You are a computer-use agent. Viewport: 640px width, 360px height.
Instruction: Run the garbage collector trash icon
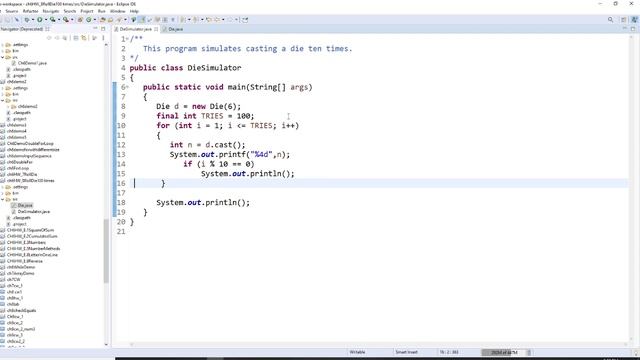(x=529, y=352)
